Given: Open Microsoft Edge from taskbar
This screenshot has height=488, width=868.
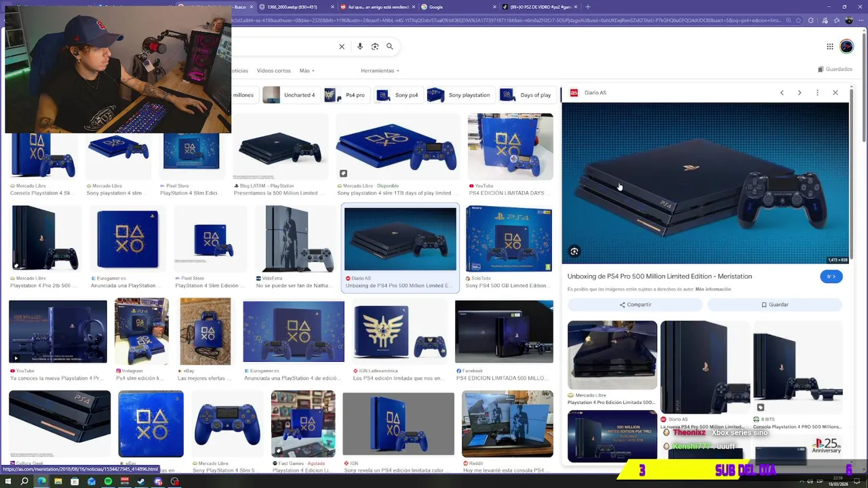Looking at the screenshot, I should [x=41, y=481].
